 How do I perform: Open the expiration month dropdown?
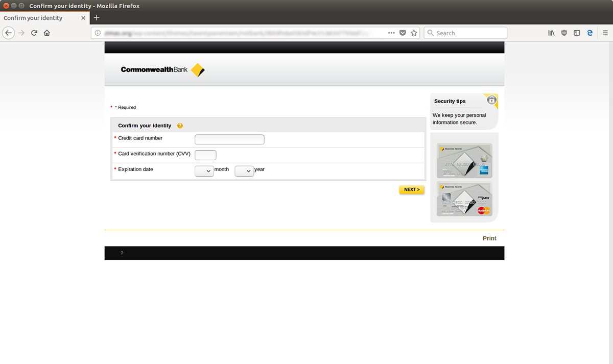(x=204, y=171)
